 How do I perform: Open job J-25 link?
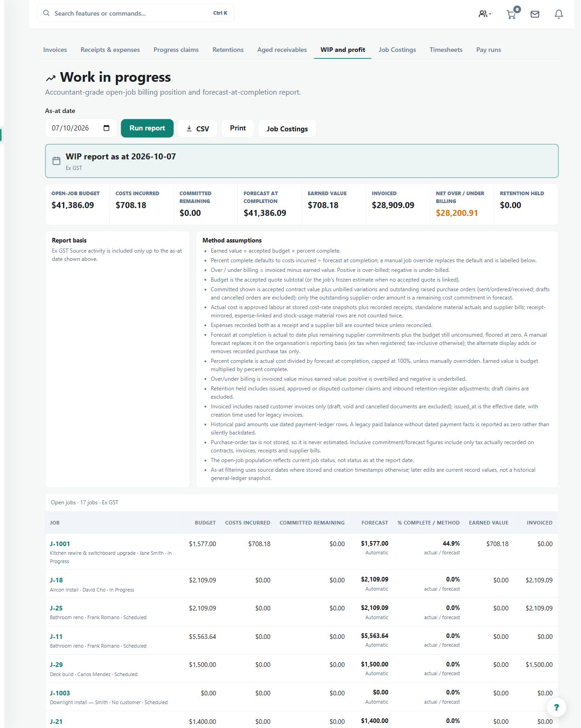point(56,608)
